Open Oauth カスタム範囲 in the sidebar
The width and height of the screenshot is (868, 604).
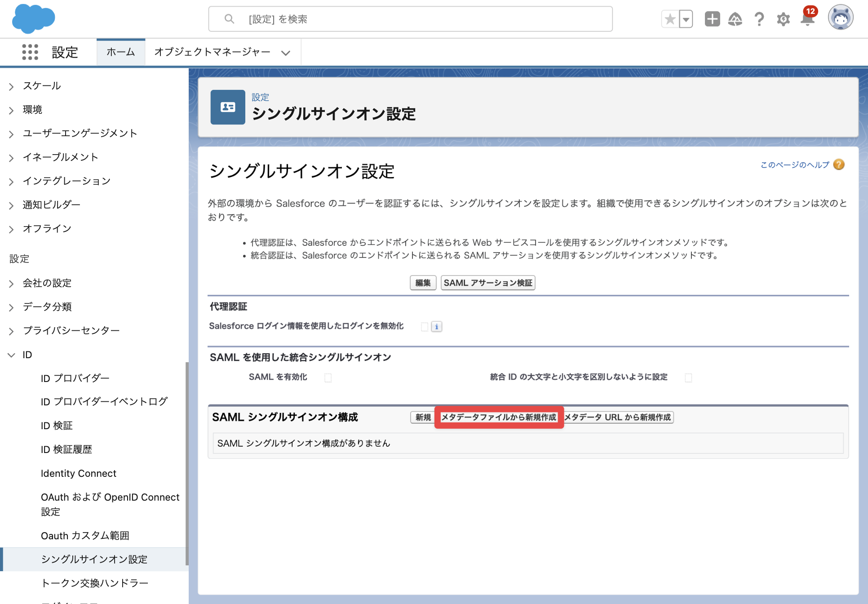tap(85, 536)
